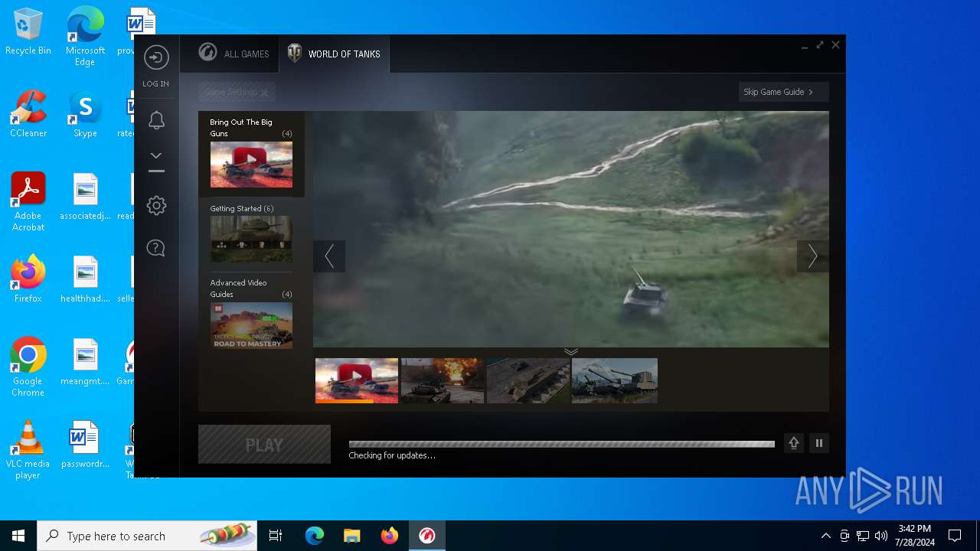Open Task View on taskbar
980x551 pixels.
276,536
